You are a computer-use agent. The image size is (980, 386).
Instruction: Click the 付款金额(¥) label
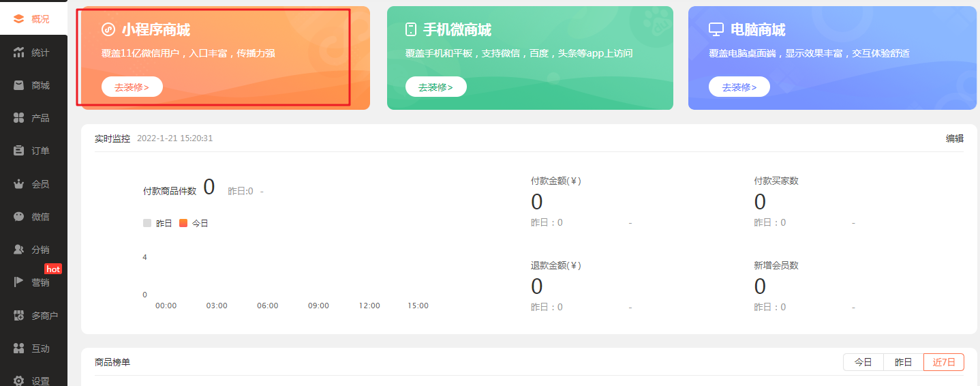coord(556,181)
